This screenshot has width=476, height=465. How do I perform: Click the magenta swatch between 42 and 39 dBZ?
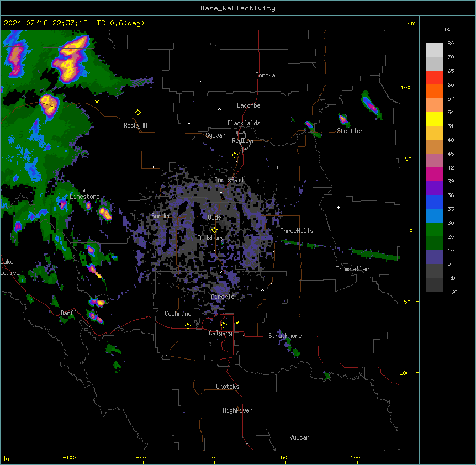click(434, 175)
